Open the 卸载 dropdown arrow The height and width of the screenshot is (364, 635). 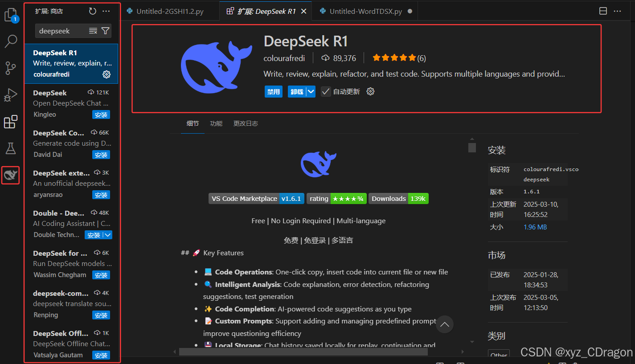tap(311, 91)
